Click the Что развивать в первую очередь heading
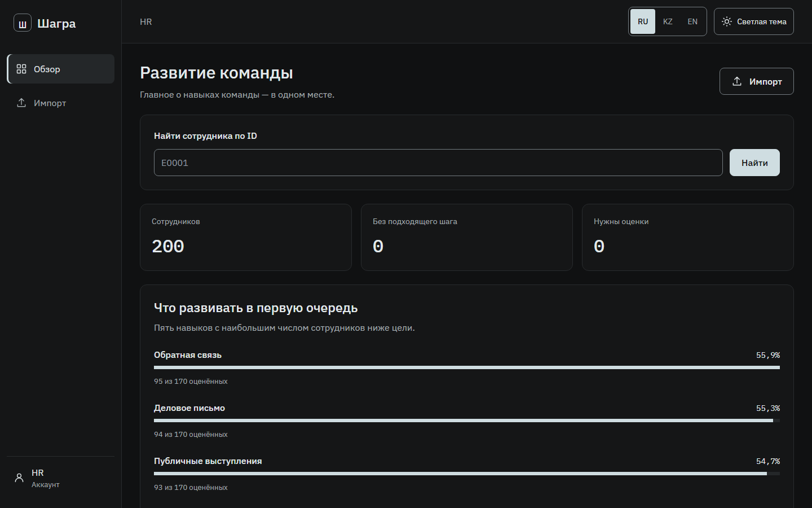The image size is (812, 508). pyautogui.click(x=256, y=308)
